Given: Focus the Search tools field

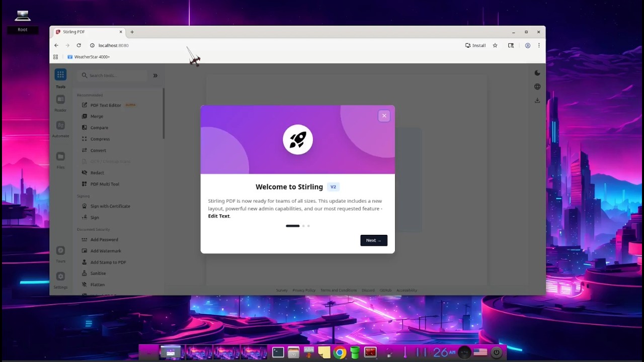Looking at the screenshot, I should tap(113, 75).
